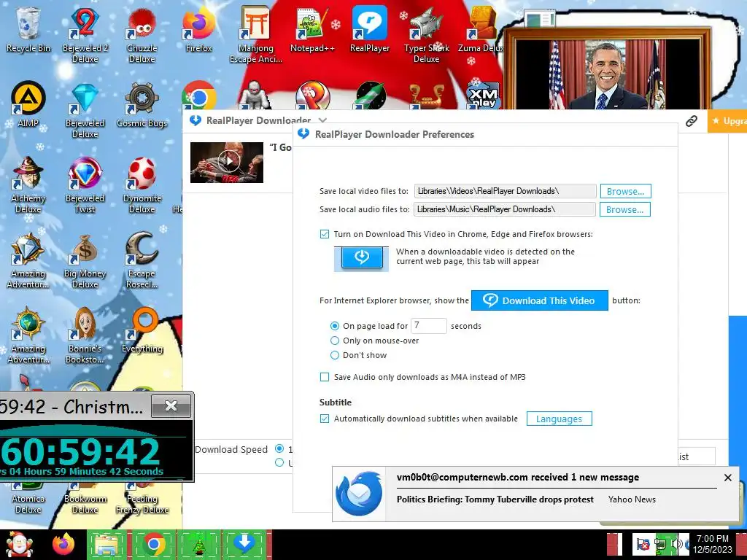This screenshot has height=560, width=747.
Task: Open Chuzzle Deluxe desktop shortcut
Action: 142,34
